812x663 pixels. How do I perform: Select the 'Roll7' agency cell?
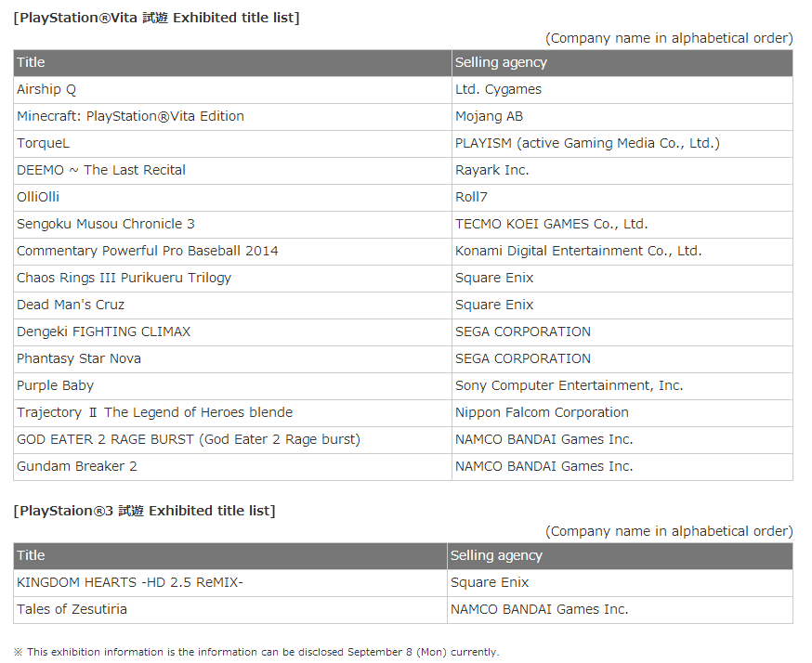click(622, 197)
